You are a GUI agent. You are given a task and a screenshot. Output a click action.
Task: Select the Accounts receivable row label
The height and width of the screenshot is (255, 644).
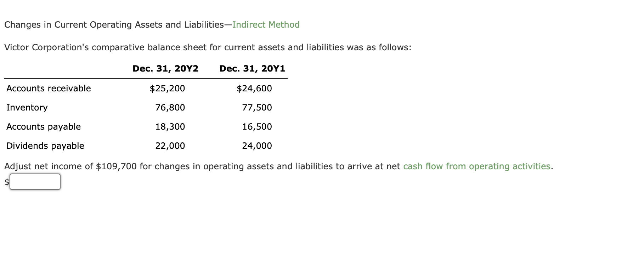click(x=48, y=88)
